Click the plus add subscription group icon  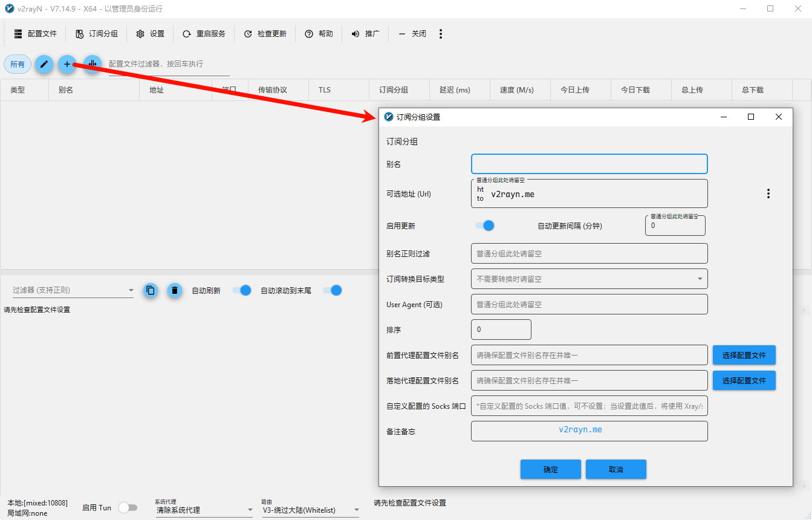pyautogui.click(x=67, y=64)
